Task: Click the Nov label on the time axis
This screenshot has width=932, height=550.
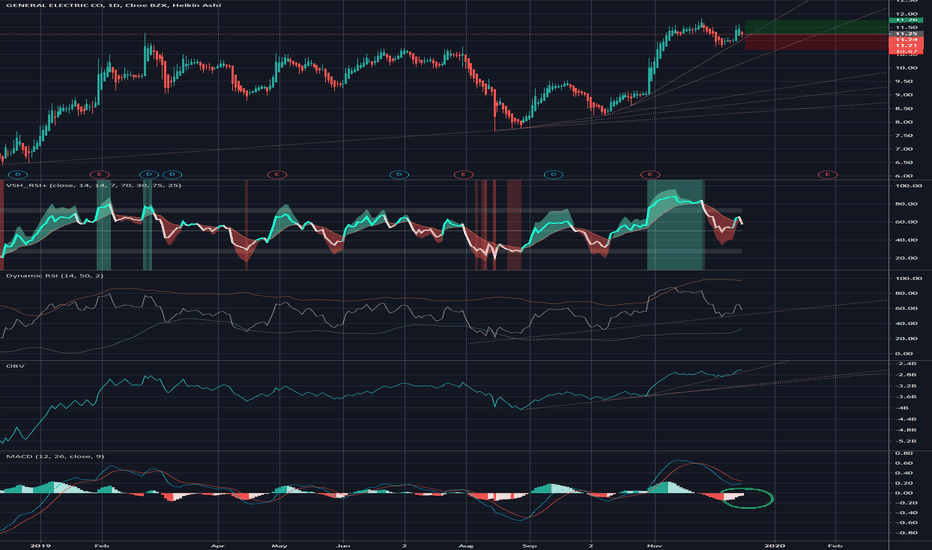Action: (654, 545)
